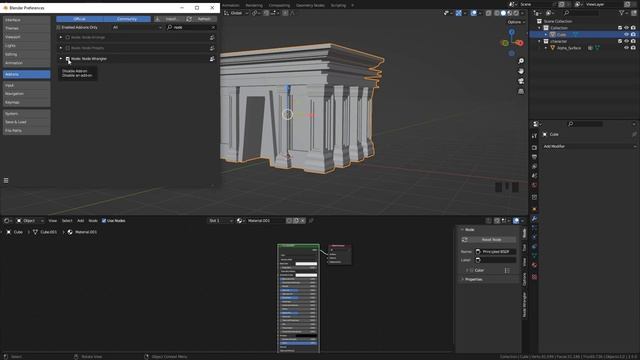Open the add-on category dropdown showing All
640x360 pixels.
click(137, 27)
